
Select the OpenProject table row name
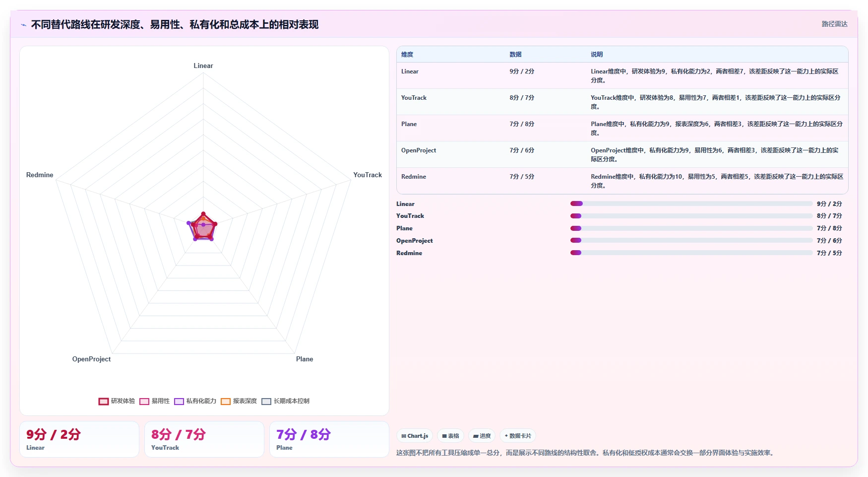(419, 150)
